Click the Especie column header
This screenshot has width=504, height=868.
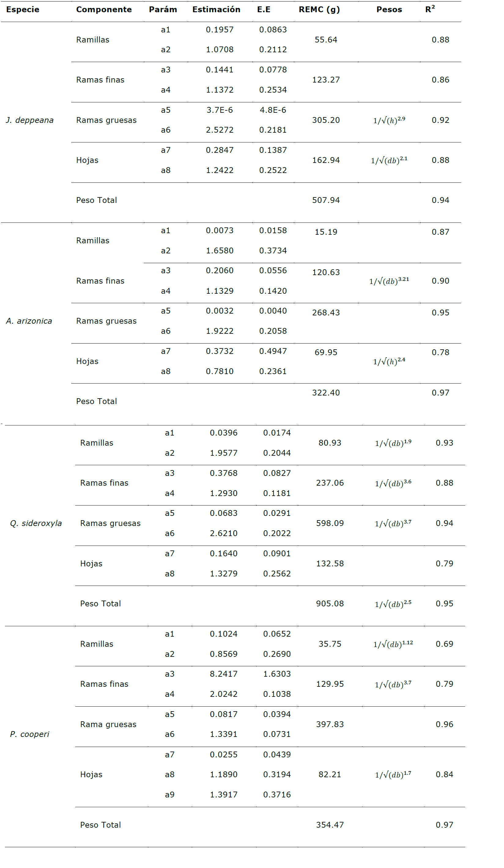(23, 10)
